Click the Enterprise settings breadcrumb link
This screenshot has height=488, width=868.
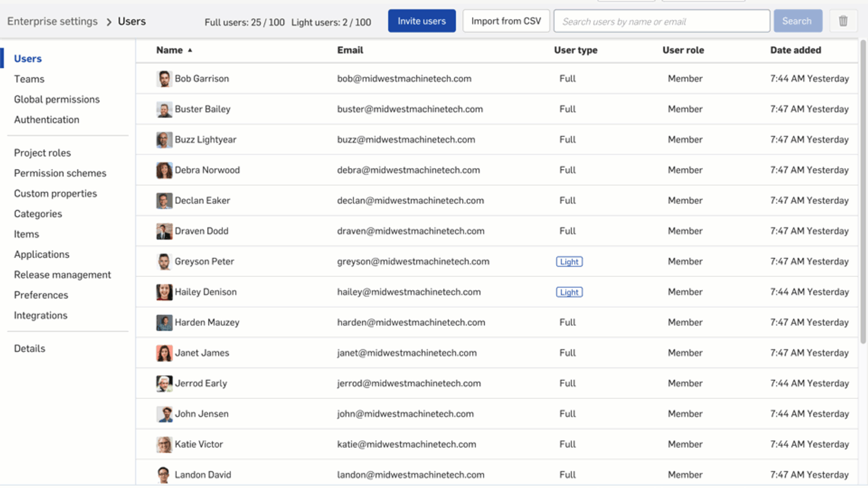tap(53, 21)
